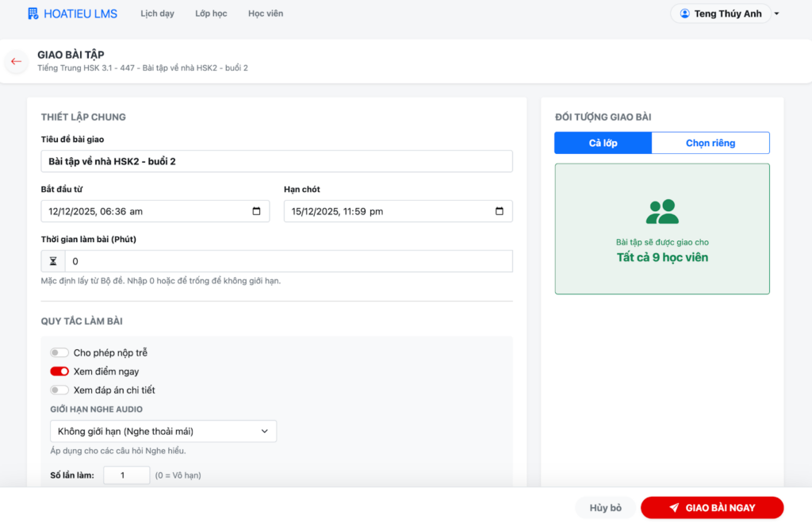
Task: Click the red back arrow icon
Action: click(x=16, y=61)
